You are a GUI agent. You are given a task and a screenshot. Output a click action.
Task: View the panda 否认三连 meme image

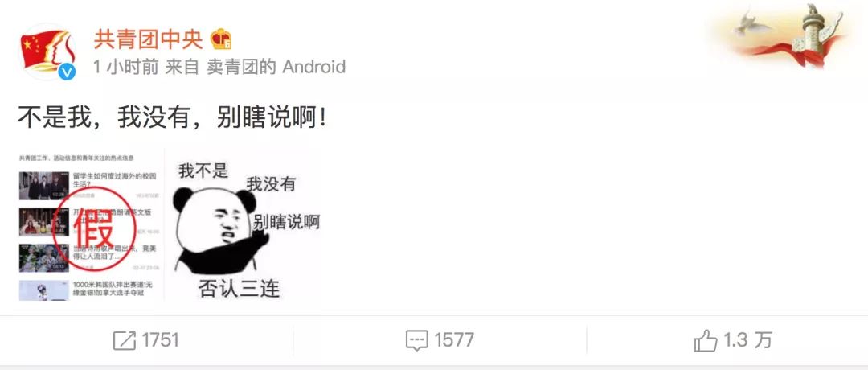pyautogui.click(x=243, y=226)
